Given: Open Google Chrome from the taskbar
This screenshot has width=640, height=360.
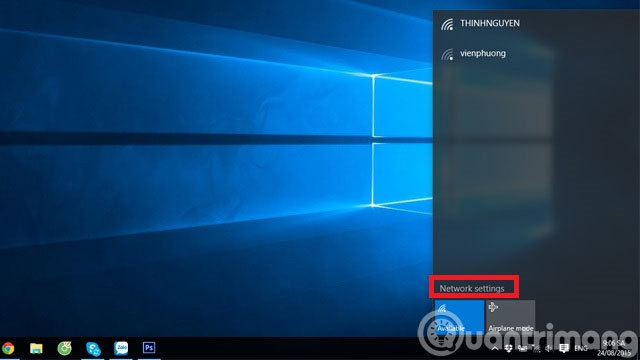Looking at the screenshot, I should pos(8,348).
